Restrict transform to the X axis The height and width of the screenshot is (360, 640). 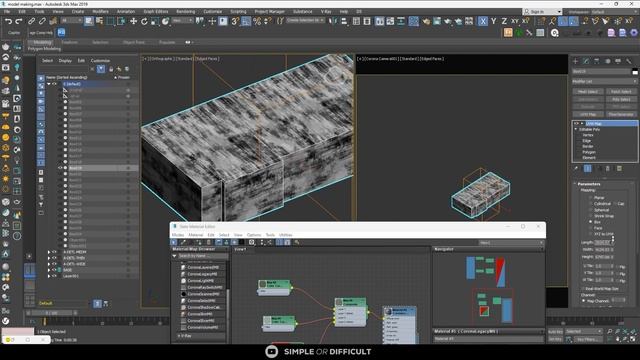tap(483, 21)
